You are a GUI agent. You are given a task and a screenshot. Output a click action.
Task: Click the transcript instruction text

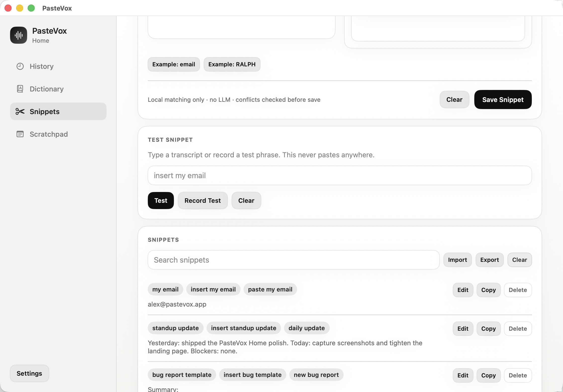tap(261, 155)
